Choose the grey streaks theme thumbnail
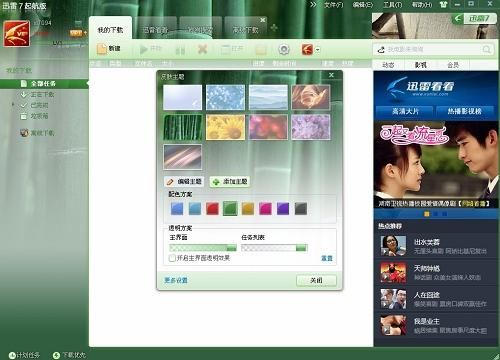500x360 pixels. tap(182, 157)
